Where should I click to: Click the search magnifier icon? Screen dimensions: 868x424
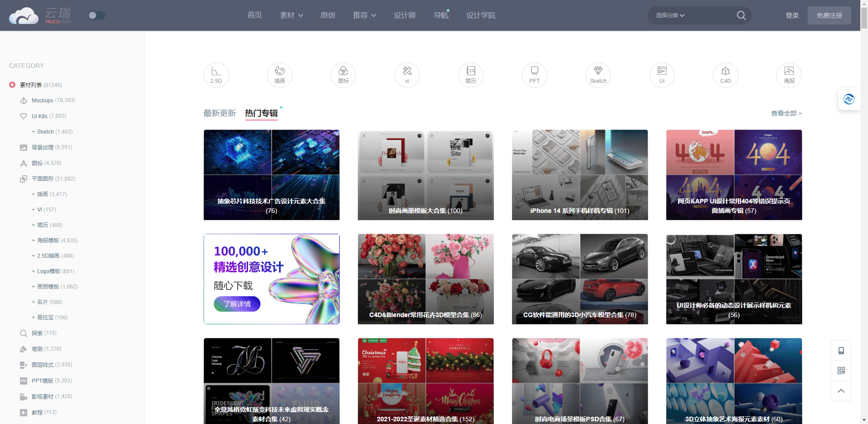point(741,15)
